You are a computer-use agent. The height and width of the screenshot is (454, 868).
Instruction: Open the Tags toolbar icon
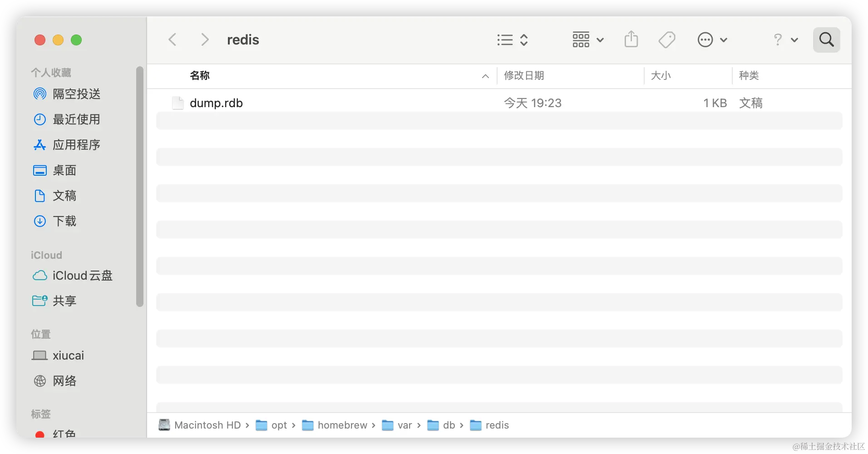tap(667, 40)
